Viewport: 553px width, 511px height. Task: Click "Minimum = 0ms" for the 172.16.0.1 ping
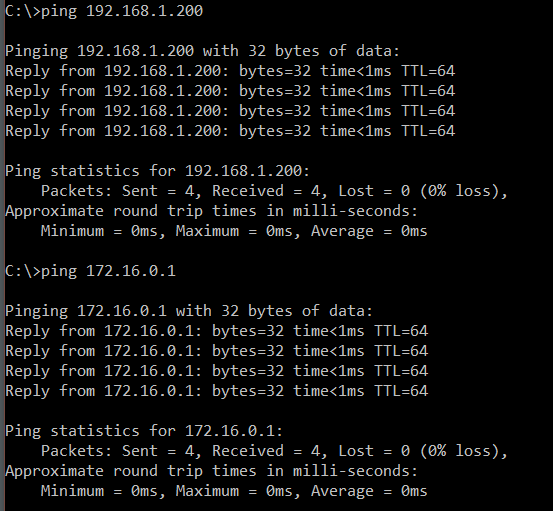click(x=99, y=492)
